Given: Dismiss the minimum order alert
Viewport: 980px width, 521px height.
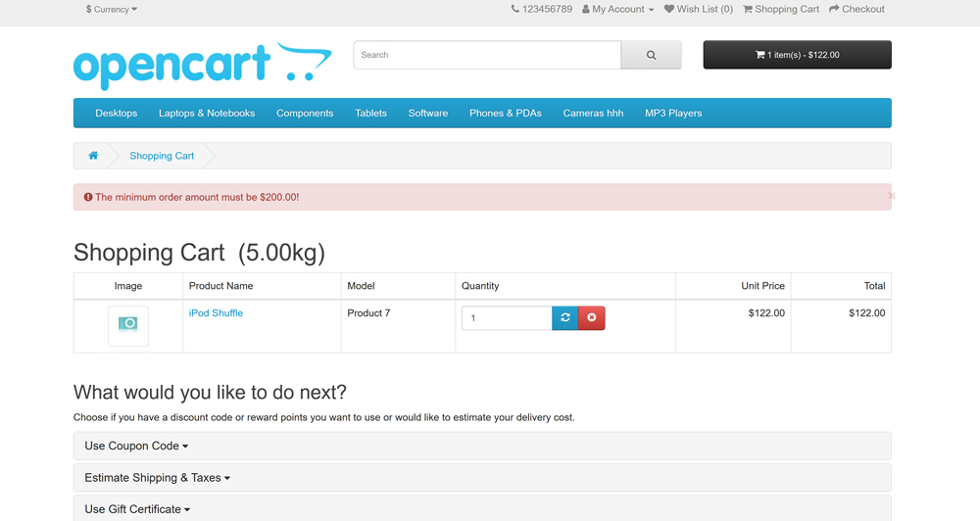Looking at the screenshot, I should (x=891, y=196).
